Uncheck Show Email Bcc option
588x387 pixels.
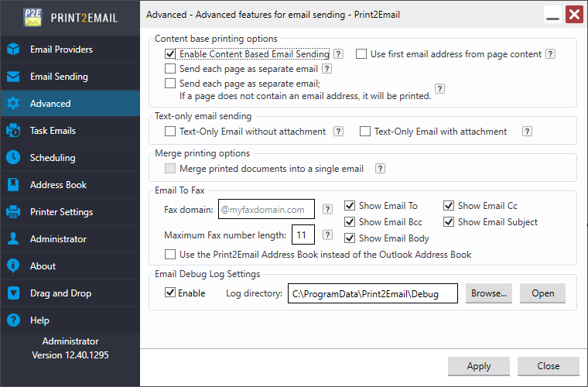click(350, 222)
